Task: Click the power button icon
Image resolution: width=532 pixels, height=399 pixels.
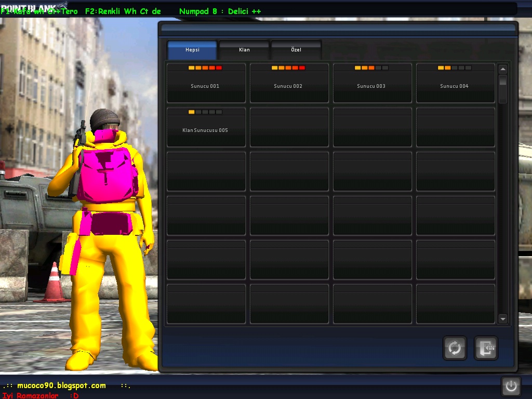Action: [x=511, y=386]
